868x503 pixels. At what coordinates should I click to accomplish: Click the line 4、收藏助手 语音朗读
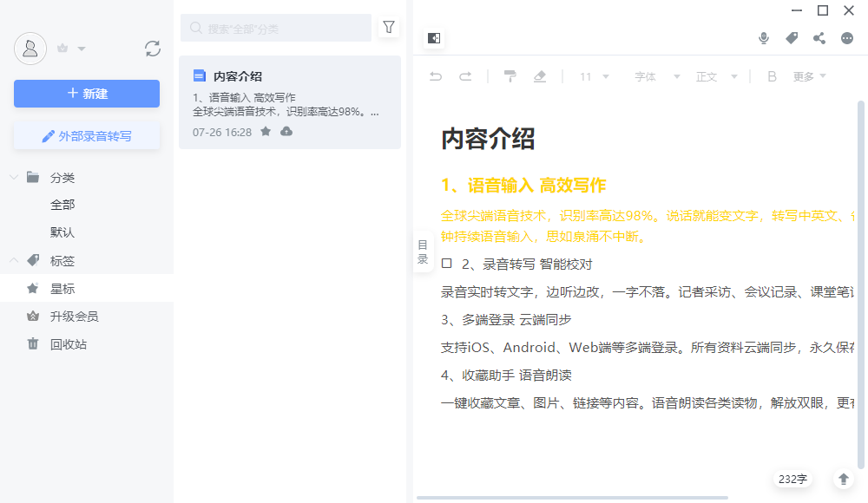[506, 376]
